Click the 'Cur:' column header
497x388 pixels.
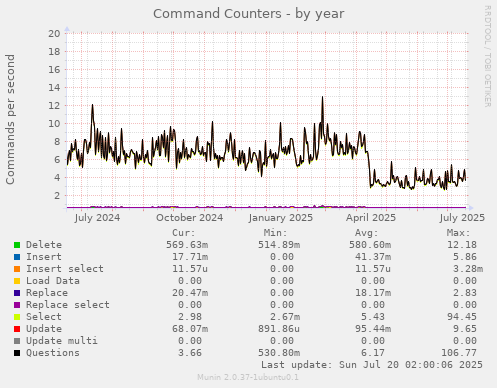point(184,233)
